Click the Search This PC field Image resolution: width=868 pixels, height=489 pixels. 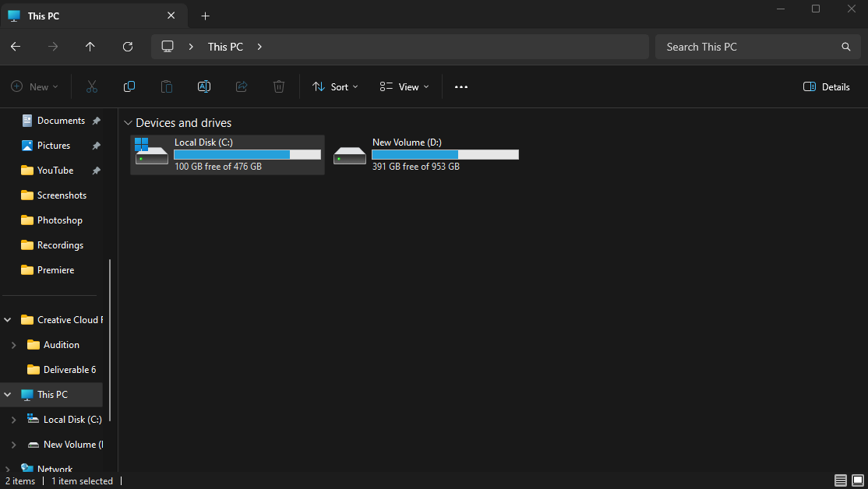tap(748, 47)
